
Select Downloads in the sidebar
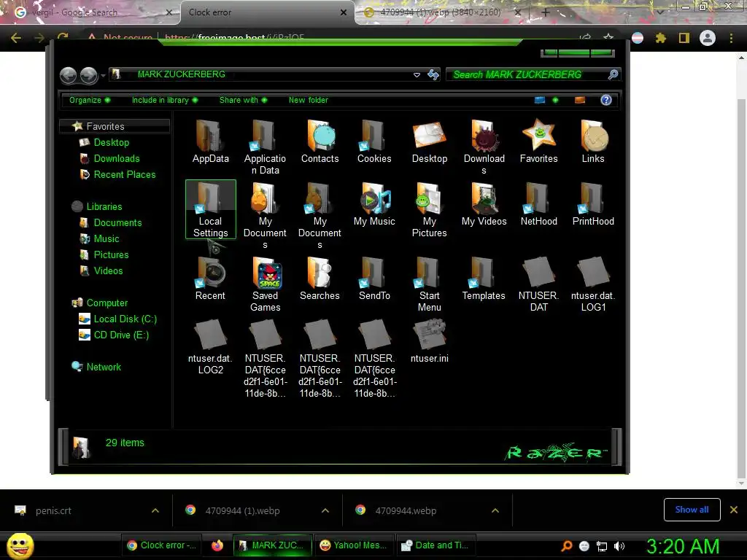point(116,158)
